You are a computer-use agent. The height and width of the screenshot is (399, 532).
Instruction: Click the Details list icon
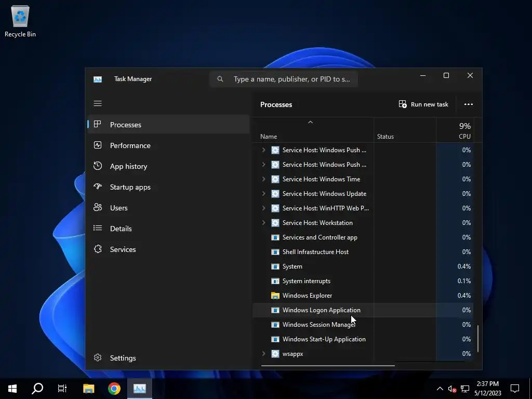97,228
